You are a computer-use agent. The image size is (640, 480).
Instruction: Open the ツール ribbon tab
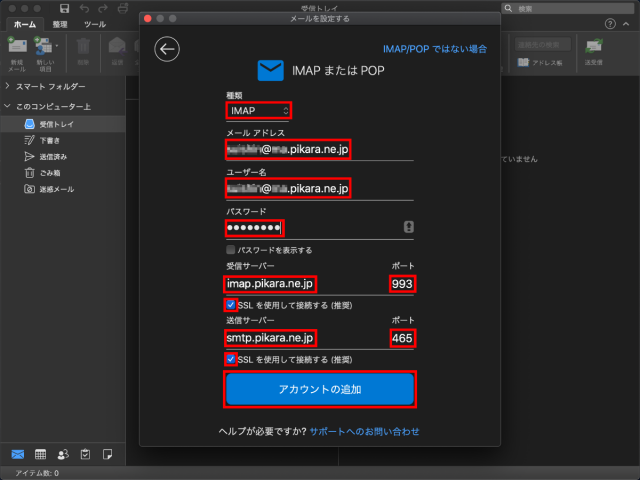(95, 23)
